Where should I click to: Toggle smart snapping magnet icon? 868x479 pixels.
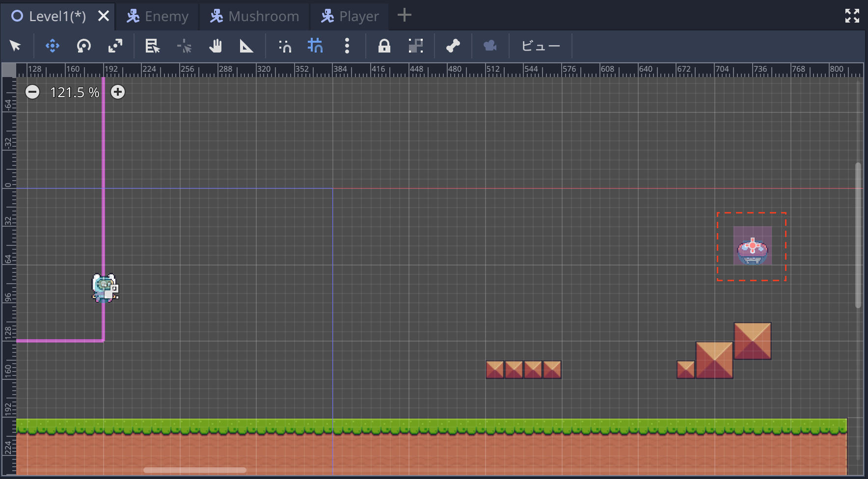tap(285, 46)
